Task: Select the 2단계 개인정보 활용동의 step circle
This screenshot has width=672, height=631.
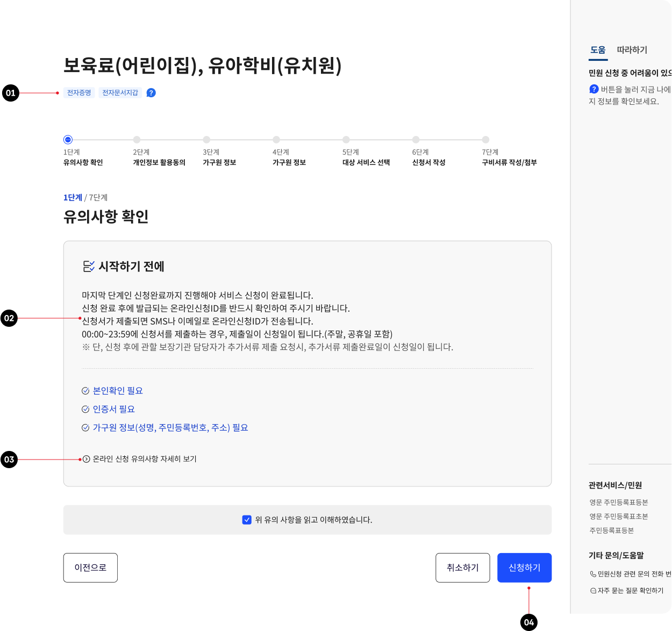Action: point(137,140)
